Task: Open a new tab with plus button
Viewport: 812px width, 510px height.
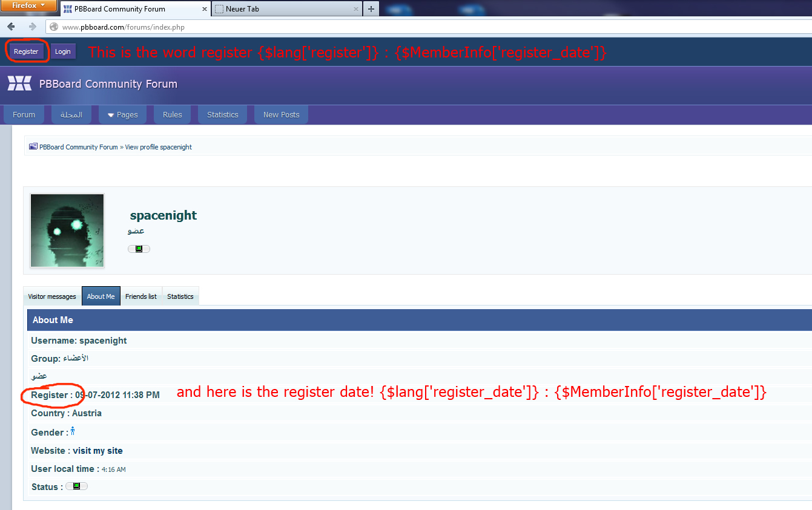Action: pos(371,9)
